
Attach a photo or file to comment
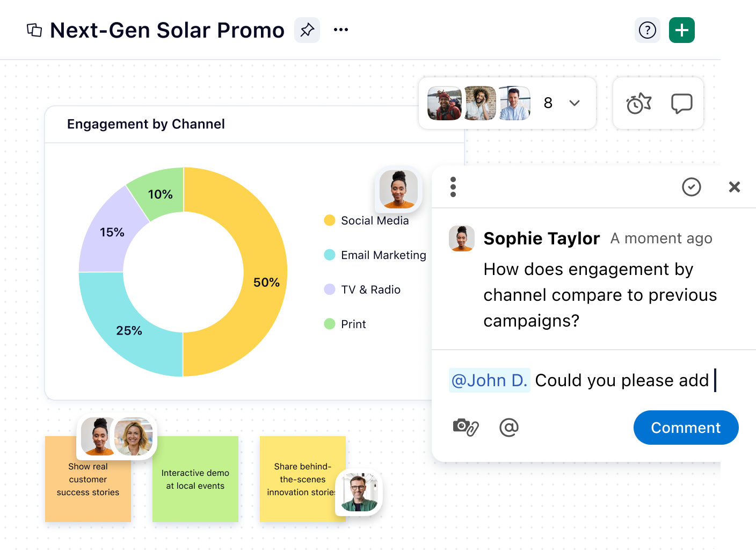(466, 427)
